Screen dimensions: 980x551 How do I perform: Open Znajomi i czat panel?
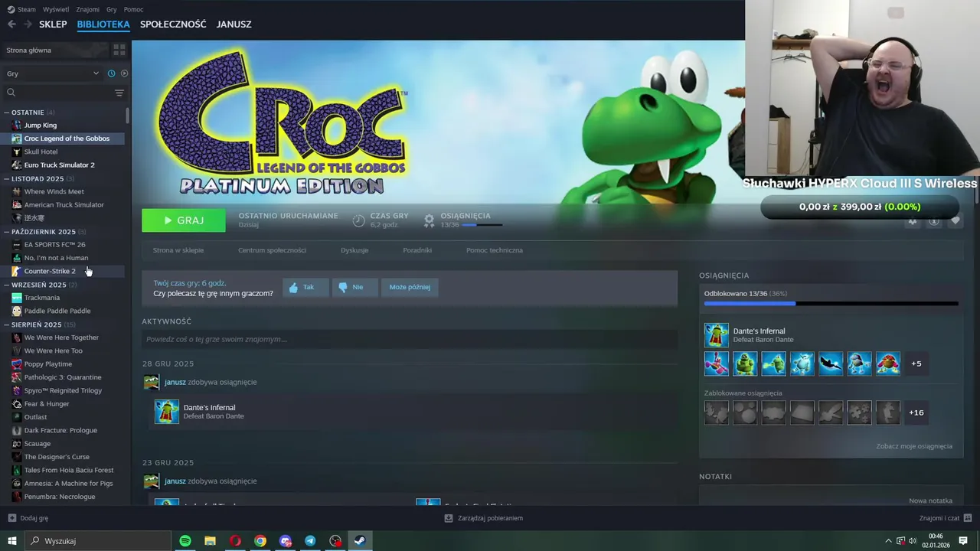[945, 518]
